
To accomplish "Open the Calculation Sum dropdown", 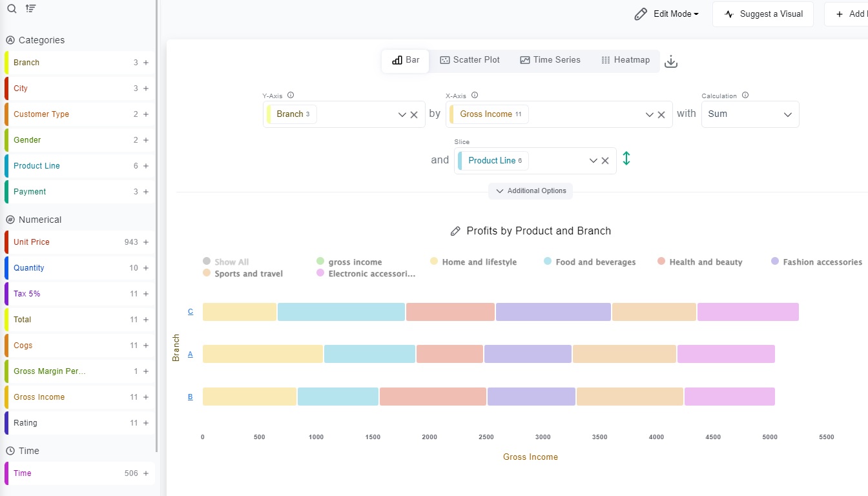I will coord(750,114).
